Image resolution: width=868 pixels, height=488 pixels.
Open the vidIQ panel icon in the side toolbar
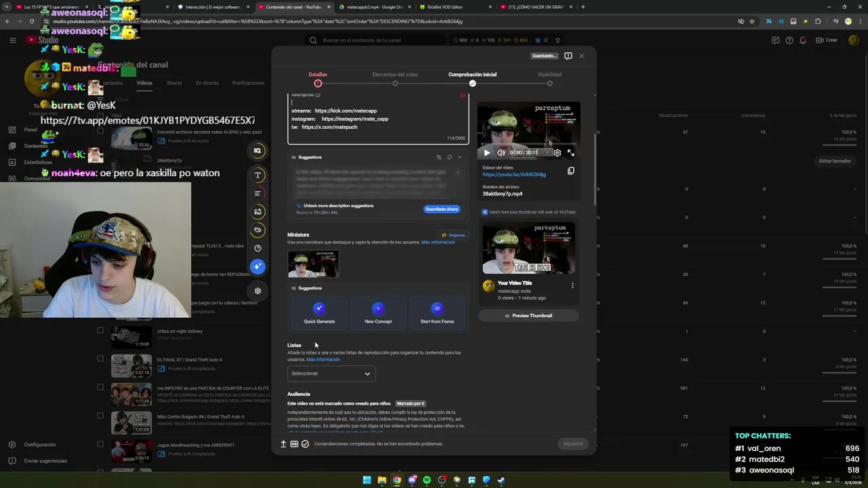pos(258,150)
